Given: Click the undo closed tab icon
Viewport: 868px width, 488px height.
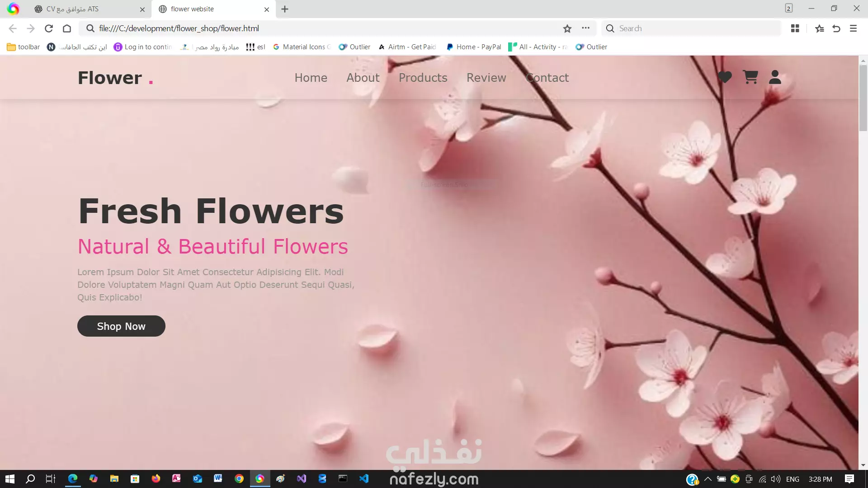Looking at the screenshot, I should [836, 28].
